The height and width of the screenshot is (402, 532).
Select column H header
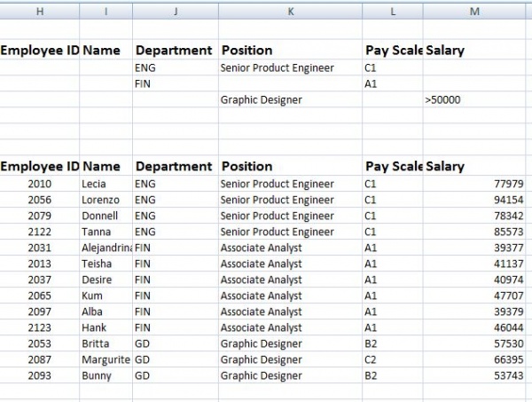point(40,11)
